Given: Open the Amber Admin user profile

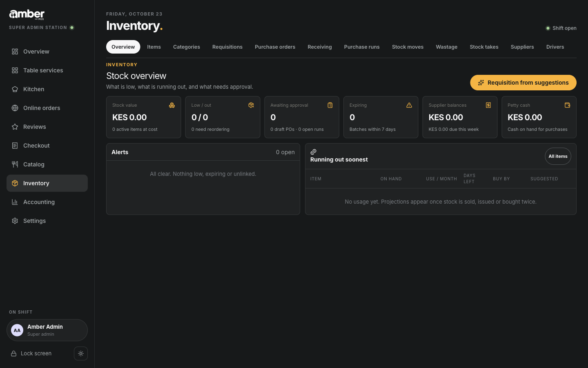Looking at the screenshot, I should pos(47,330).
